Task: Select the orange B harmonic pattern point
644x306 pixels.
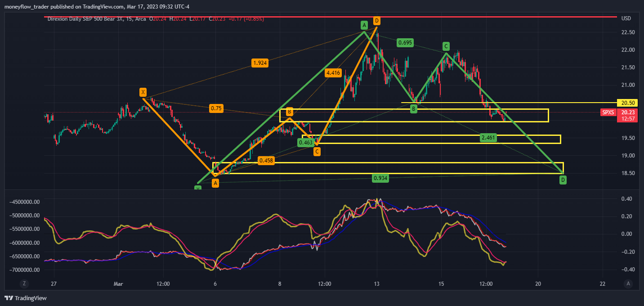Action: 290,111
